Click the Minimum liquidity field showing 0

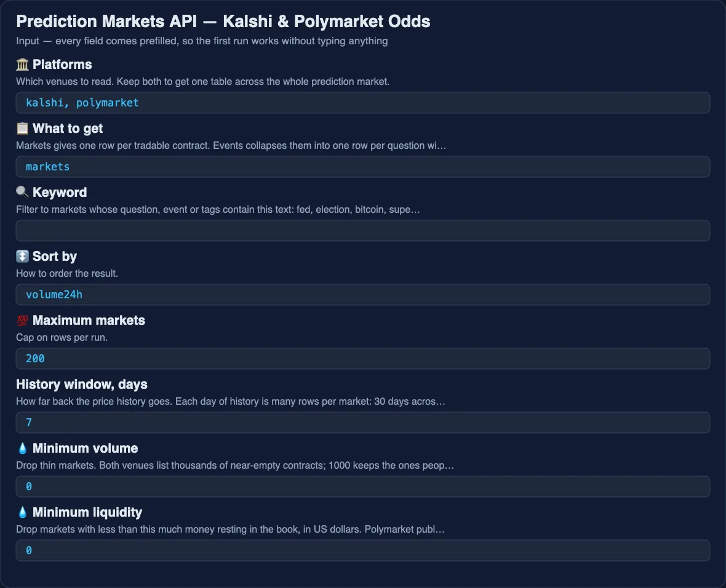pyautogui.click(x=363, y=550)
